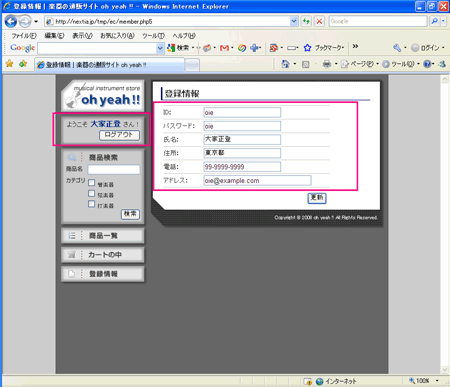Open the 登録情報 sidebar link
The image size is (450, 387).
click(x=103, y=274)
